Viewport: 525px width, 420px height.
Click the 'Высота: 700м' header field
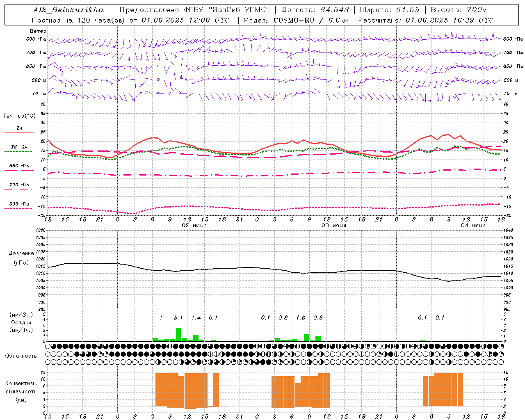(459, 10)
